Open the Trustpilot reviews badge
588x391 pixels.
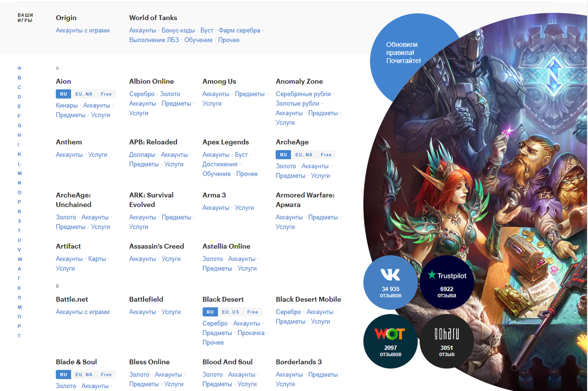(x=447, y=282)
